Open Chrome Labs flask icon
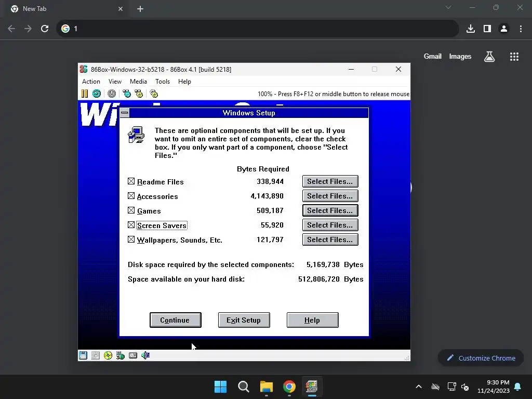The width and height of the screenshot is (532, 399). click(489, 56)
